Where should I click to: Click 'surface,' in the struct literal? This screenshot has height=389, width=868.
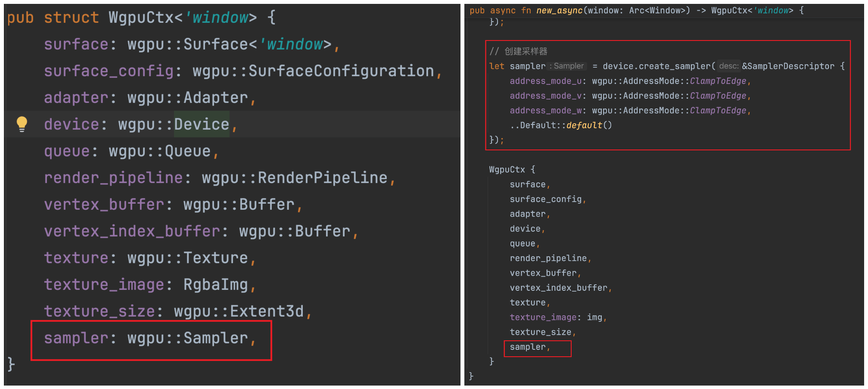tap(530, 184)
